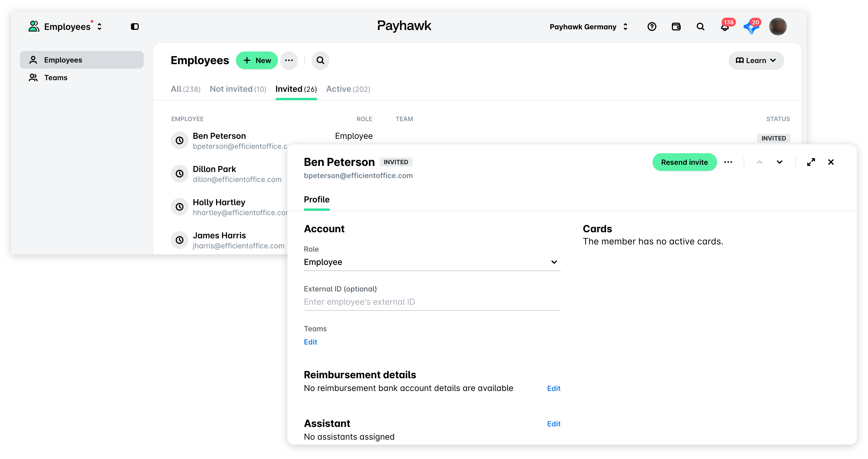The width and height of the screenshot is (868, 459).
Task: Select the Dillon Park employee row
Action: 229,174
